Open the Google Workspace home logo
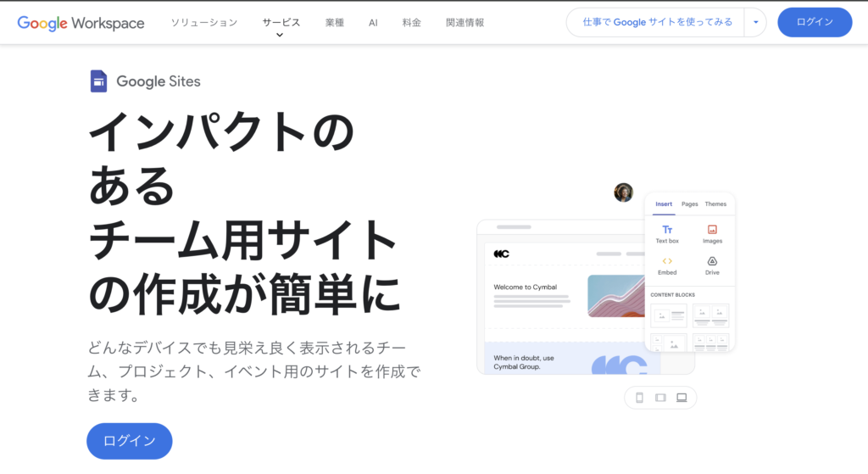The height and width of the screenshot is (474, 868). pos(81,23)
